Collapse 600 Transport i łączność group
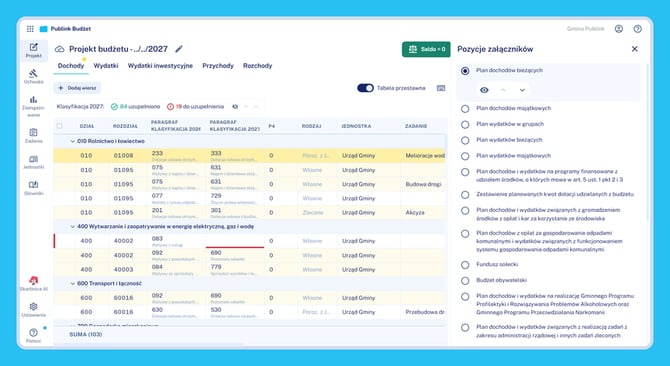The height and width of the screenshot is (366, 670). (73, 284)
